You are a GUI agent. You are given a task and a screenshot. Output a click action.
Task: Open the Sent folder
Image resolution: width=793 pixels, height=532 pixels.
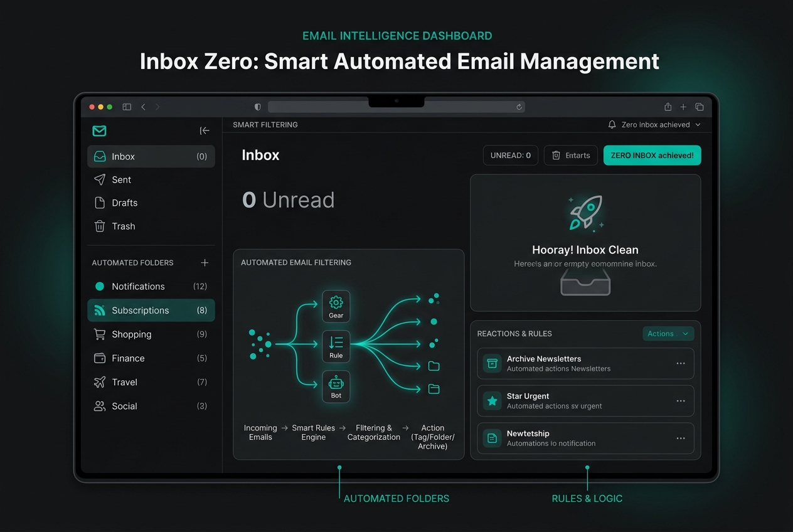pyautogui.click(x=151, y=180)
